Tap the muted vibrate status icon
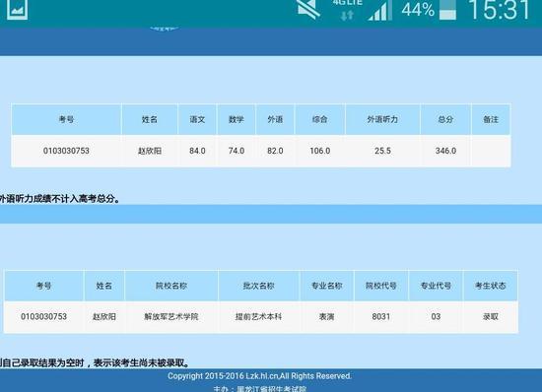Image resolution: width=542 pixels, height=392 pixels. pyautogui.click(x=308, y=9)
